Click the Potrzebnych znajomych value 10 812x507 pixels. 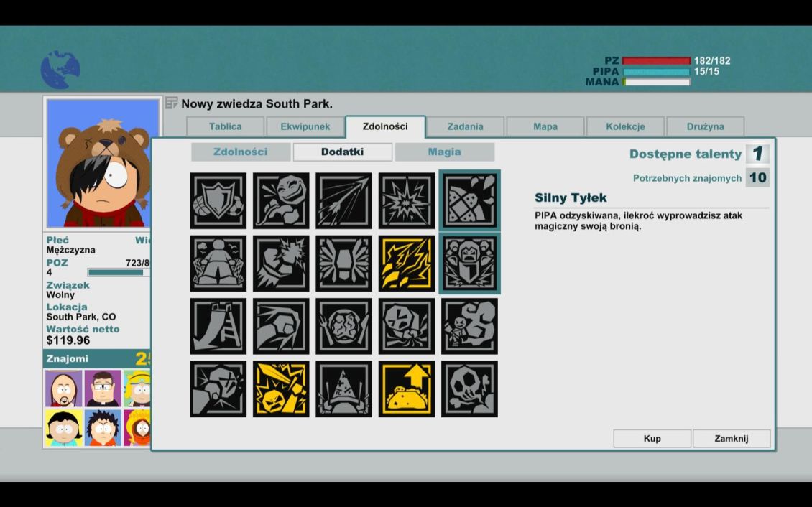coord(757,178)
